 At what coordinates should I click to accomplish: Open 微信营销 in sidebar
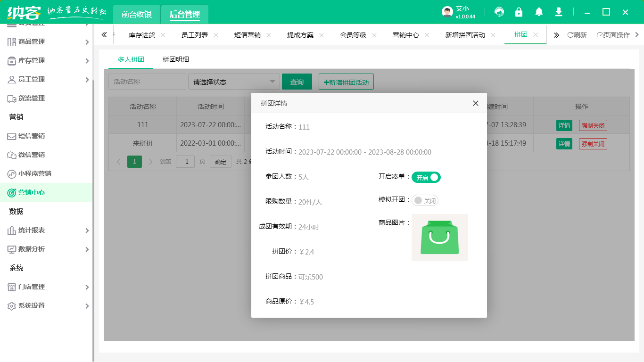(32, 155)
